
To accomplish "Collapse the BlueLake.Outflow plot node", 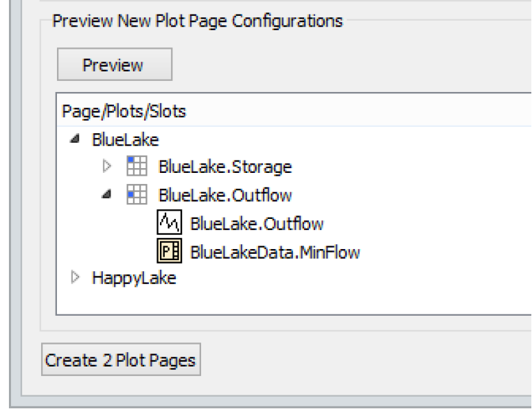I will [107, 195].
